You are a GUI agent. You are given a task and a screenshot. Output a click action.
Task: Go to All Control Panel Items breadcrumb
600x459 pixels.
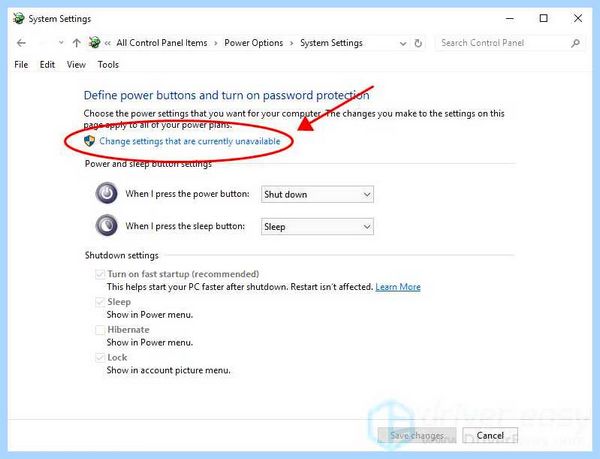point(162,43)
